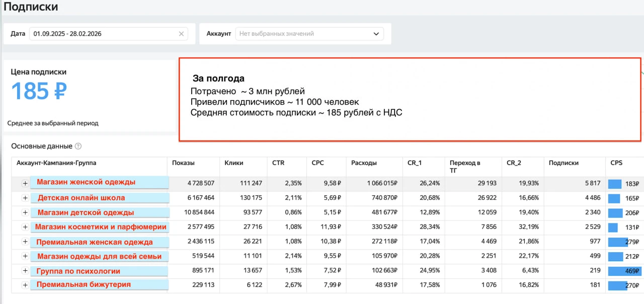The height and width of the screenshot is (304, 644).
Task: Click the Магазин одежды для всей семьи label
Action: (x=100, y=256)
